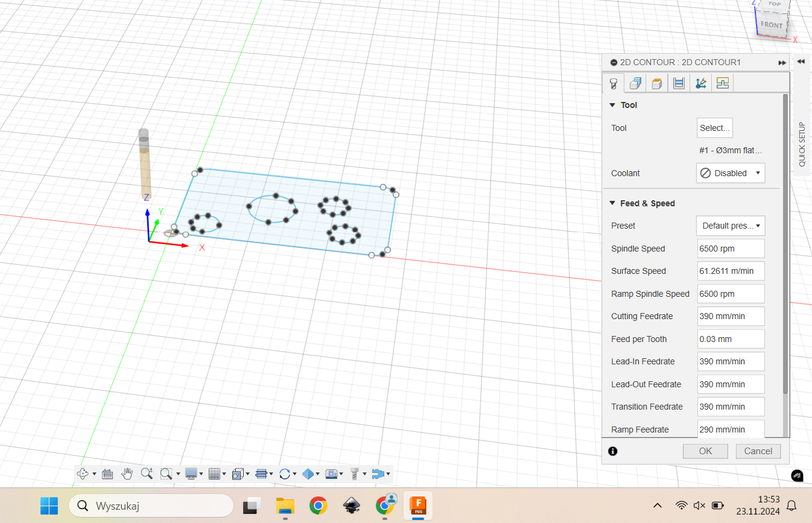Click the Grid and Snaps icon
Screen dimensions: 812x523
[x=214, y=474]
